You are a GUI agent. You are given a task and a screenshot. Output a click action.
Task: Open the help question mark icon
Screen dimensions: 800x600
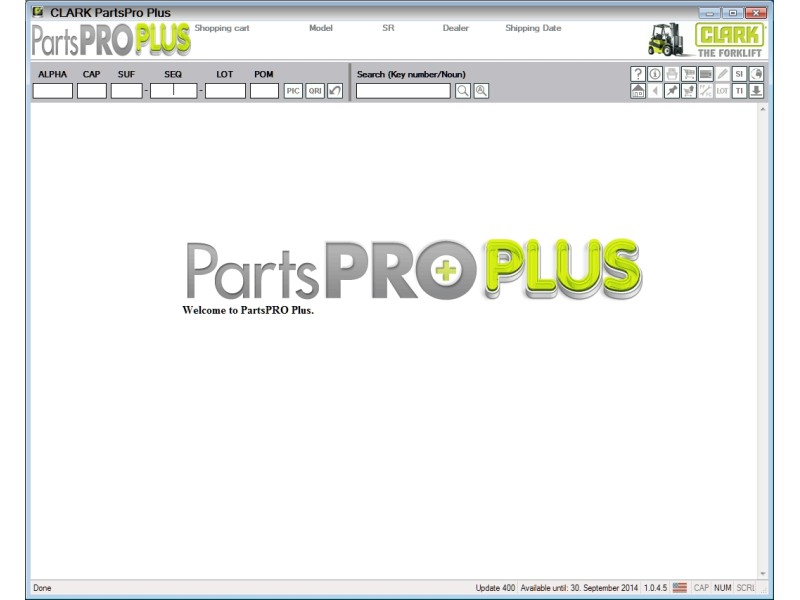pos(638,74)
